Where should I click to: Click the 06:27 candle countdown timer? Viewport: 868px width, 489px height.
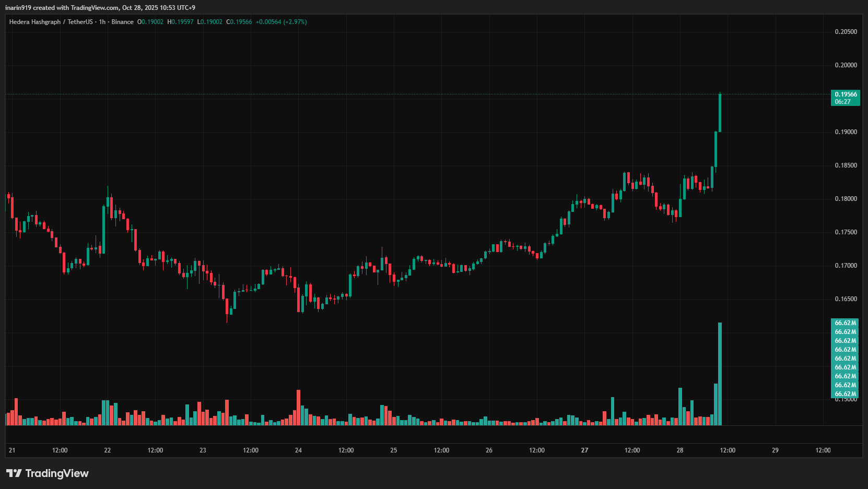point(842,102)
